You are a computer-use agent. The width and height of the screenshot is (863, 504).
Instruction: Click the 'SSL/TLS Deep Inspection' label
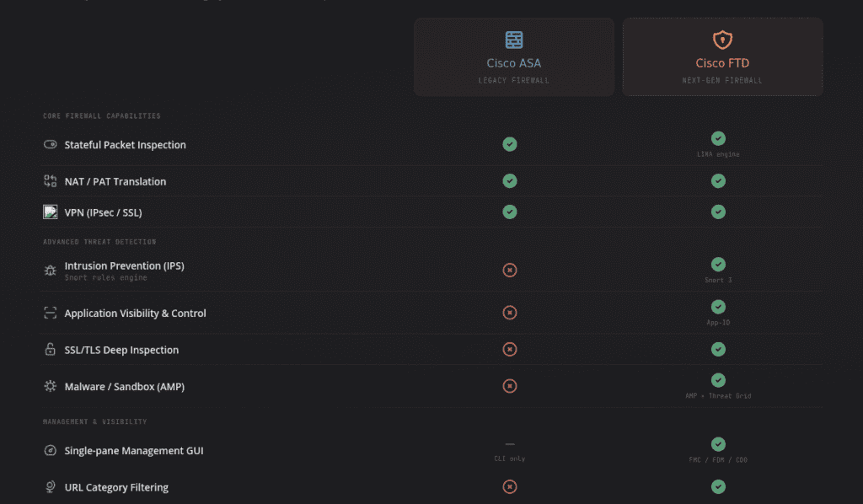point(121,350)
